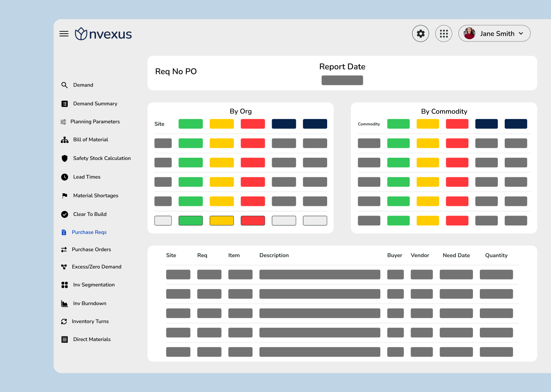Open Safety Stock Calculation

click(102, 158)
